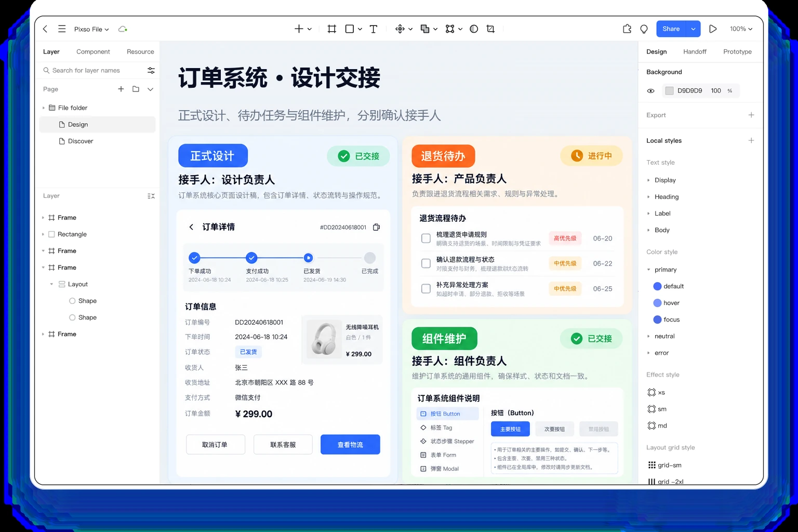This screenshot has width=798, height=532.
Task: Select the Rectangle shape tool
Action: (x=350, y=29)
